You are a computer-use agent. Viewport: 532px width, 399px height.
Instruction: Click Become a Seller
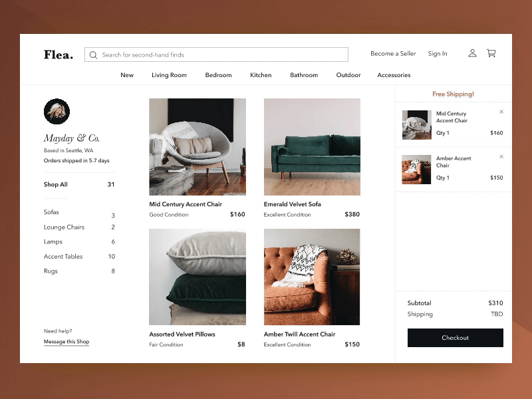tap(392, 54)
